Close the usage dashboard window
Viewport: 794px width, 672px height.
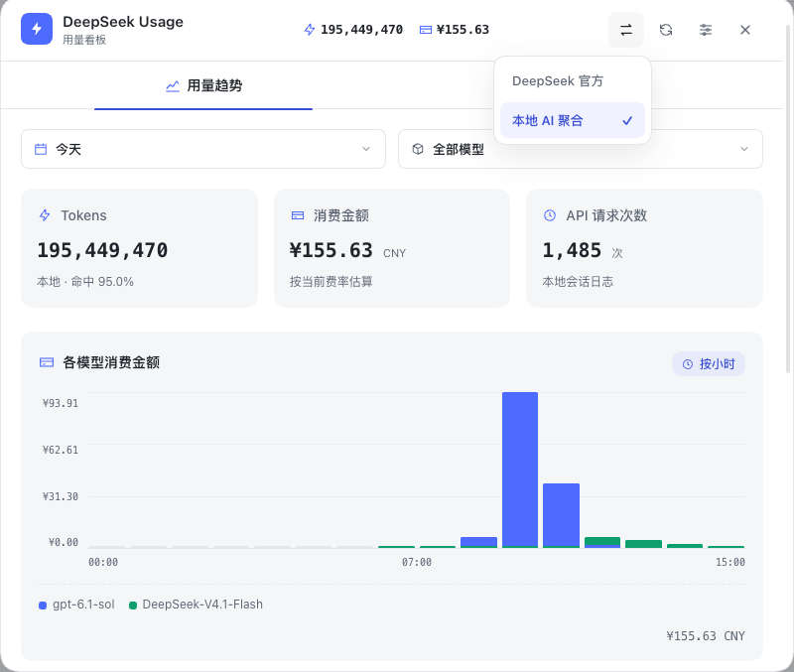[745, 30]
